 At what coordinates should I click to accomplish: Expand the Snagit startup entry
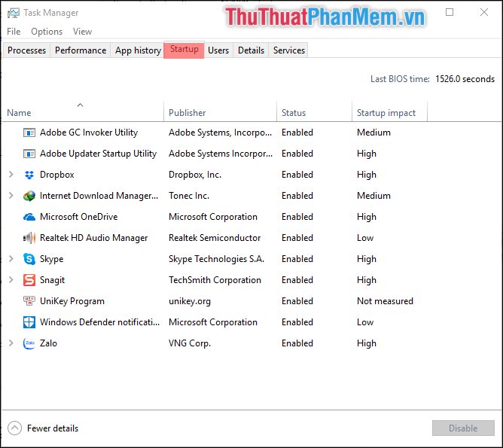tap(11, 280)
